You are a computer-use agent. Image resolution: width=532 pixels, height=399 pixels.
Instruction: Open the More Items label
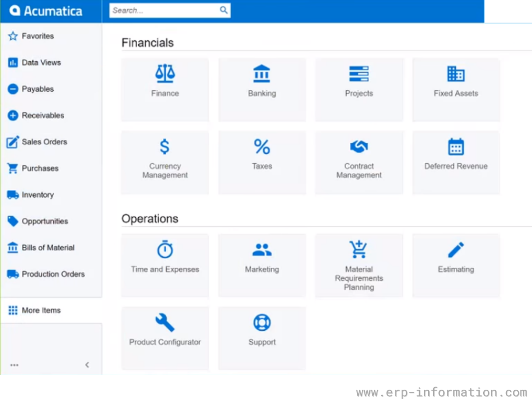pyautogui.click(x=41, y=310)
